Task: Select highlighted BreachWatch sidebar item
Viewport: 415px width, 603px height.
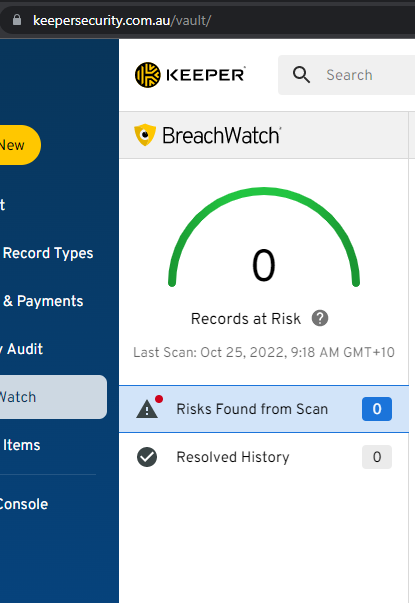Action: pos(53,397)
